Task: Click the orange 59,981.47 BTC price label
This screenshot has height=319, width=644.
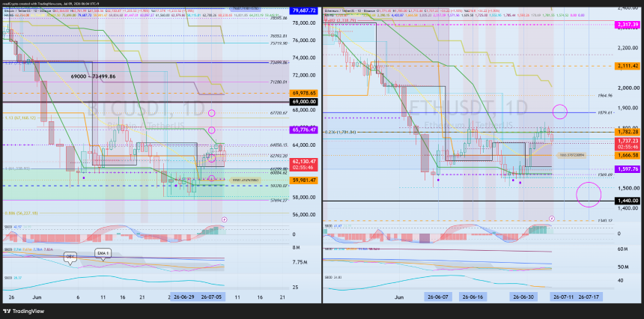Action: [x=304, y=180]
